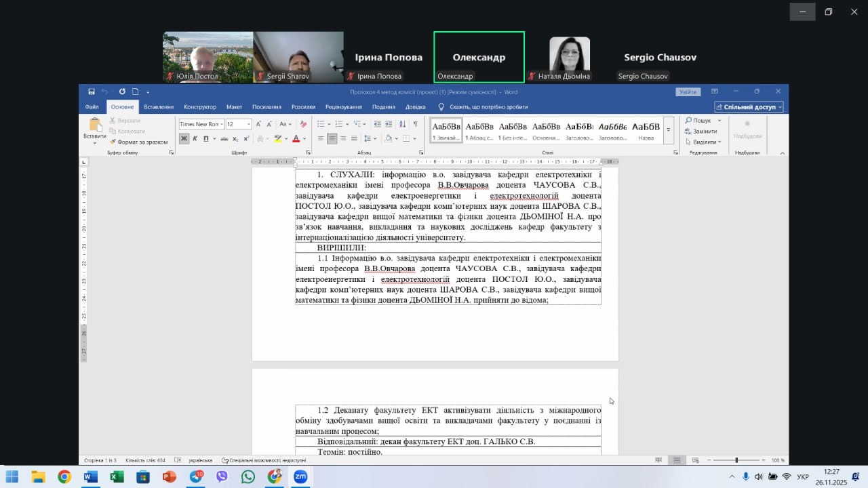Toggle Italic (К) formatting

(195, 138)
